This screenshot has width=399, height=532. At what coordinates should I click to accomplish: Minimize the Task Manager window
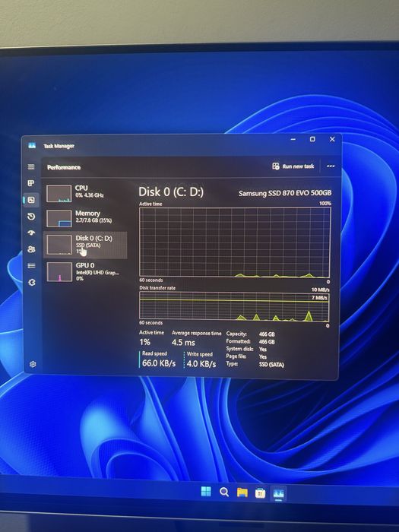click(x=293, y=139)
